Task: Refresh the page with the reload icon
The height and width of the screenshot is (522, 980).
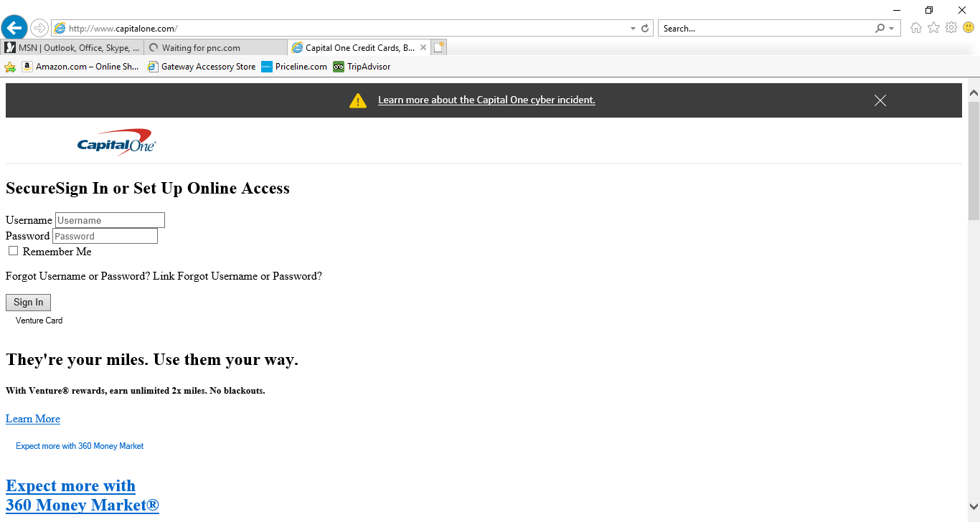Action: tap(645, 29)
